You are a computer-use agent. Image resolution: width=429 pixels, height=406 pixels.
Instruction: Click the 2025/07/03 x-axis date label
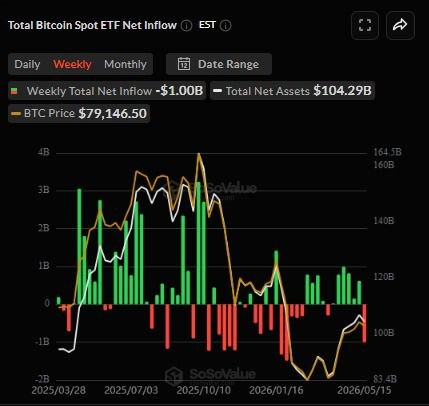tap(131, 390)
